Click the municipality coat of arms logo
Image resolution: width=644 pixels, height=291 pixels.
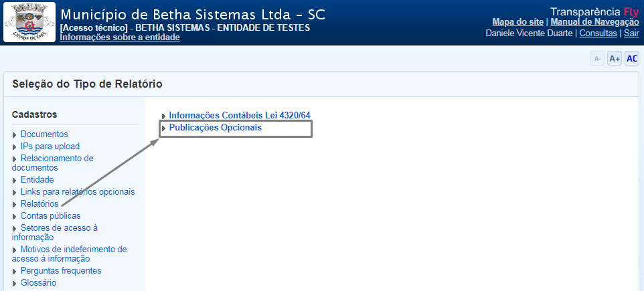(x=27, y=23)
